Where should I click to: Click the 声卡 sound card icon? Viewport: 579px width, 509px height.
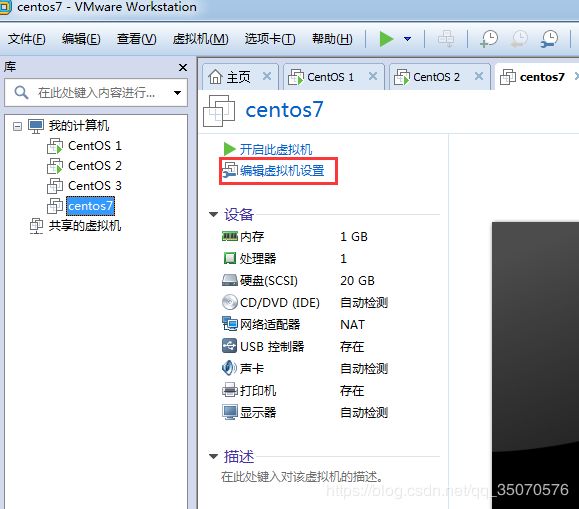click(x=229, y=368)
